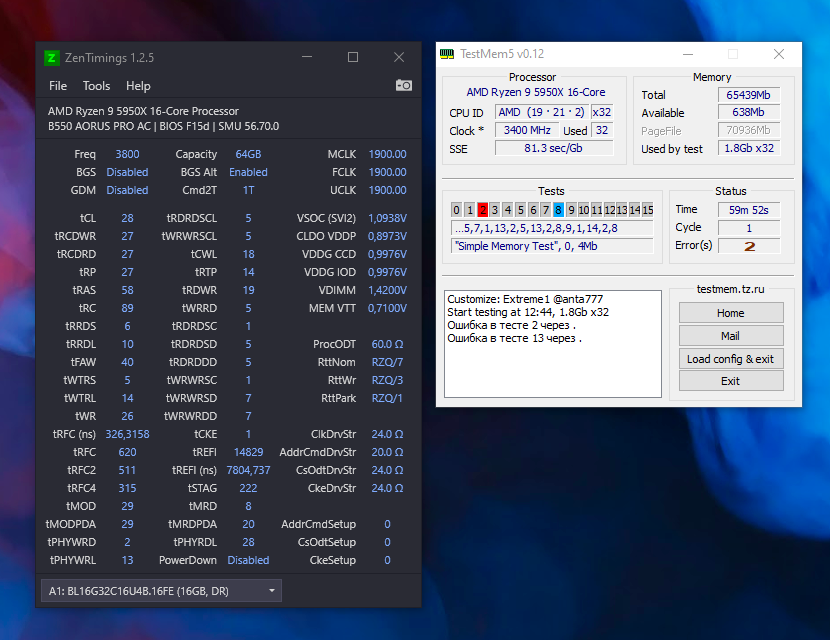Click the tSTAG value 222

tap(248, 488)
